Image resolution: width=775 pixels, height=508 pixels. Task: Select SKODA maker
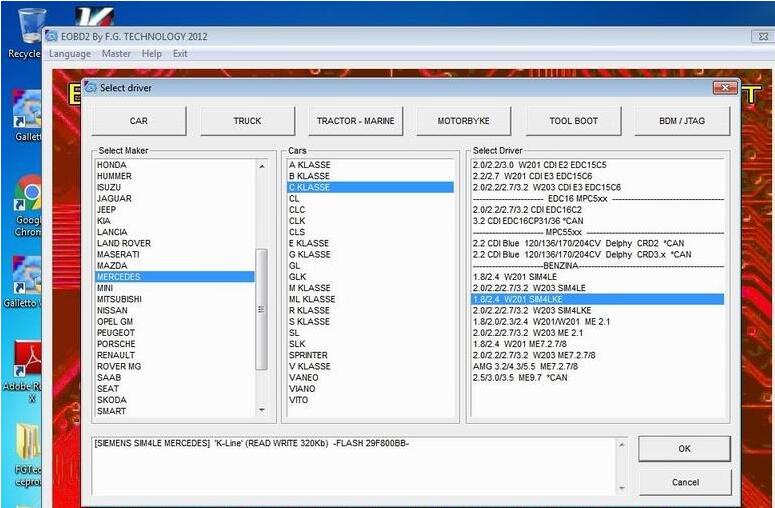[174, 400]
